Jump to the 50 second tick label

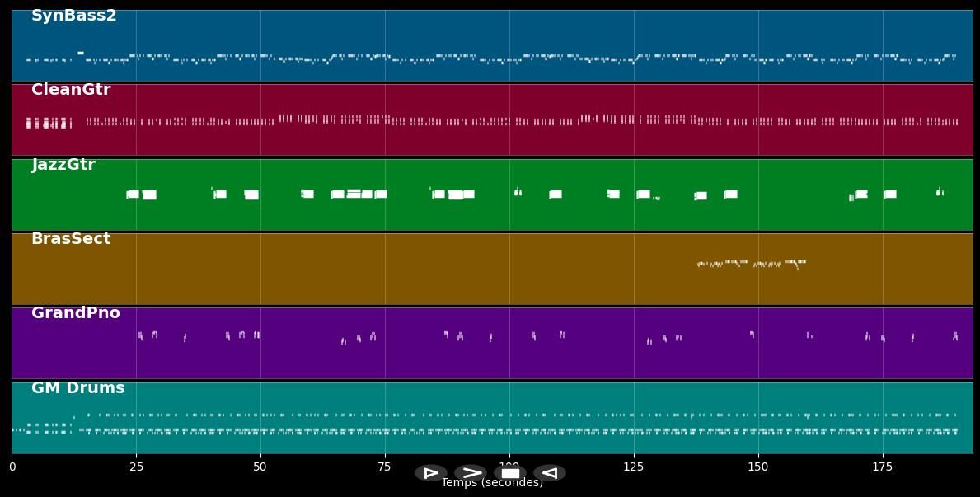point(260,467)
